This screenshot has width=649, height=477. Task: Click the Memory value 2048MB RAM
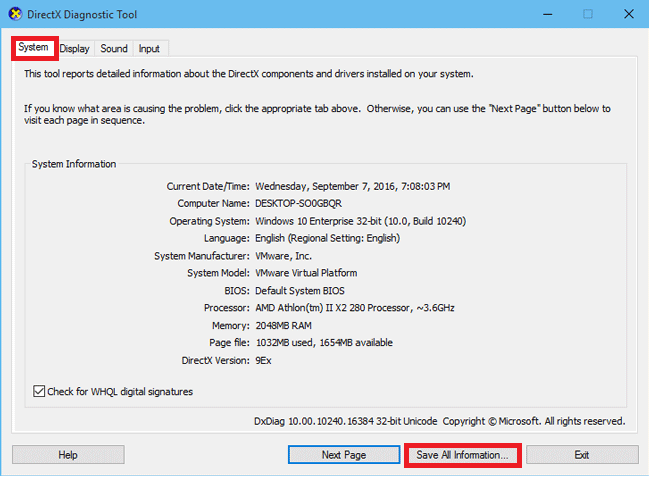coord(284,325)
